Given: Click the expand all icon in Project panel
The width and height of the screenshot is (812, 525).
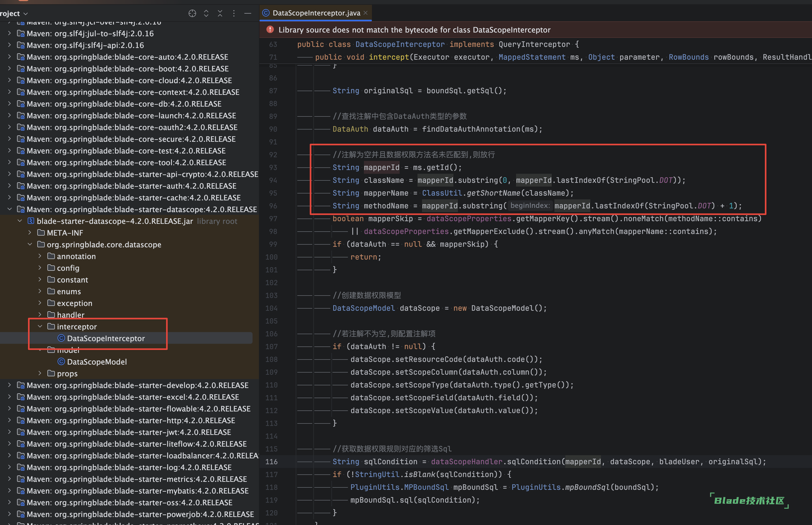Looking at the screenshot, I should (x=206, y=13).
